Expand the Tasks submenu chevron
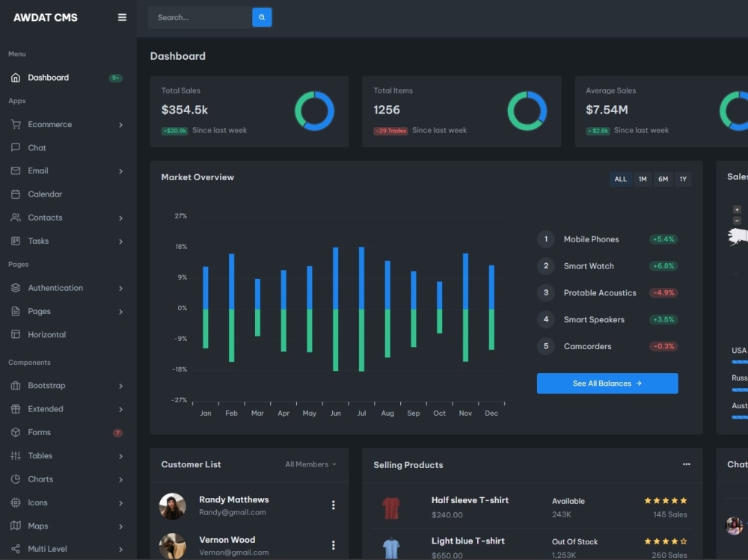This screenshot has width=748, height=560. 120,241
